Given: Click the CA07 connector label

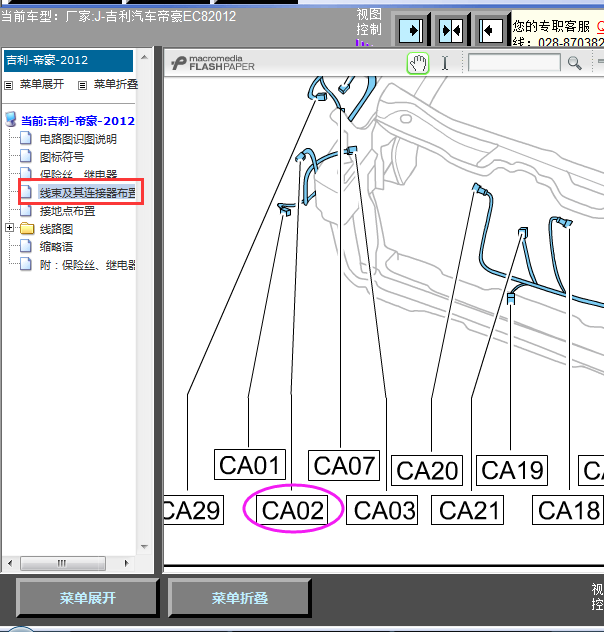Looking at the screenshot, I should click(x=344, y=466).
